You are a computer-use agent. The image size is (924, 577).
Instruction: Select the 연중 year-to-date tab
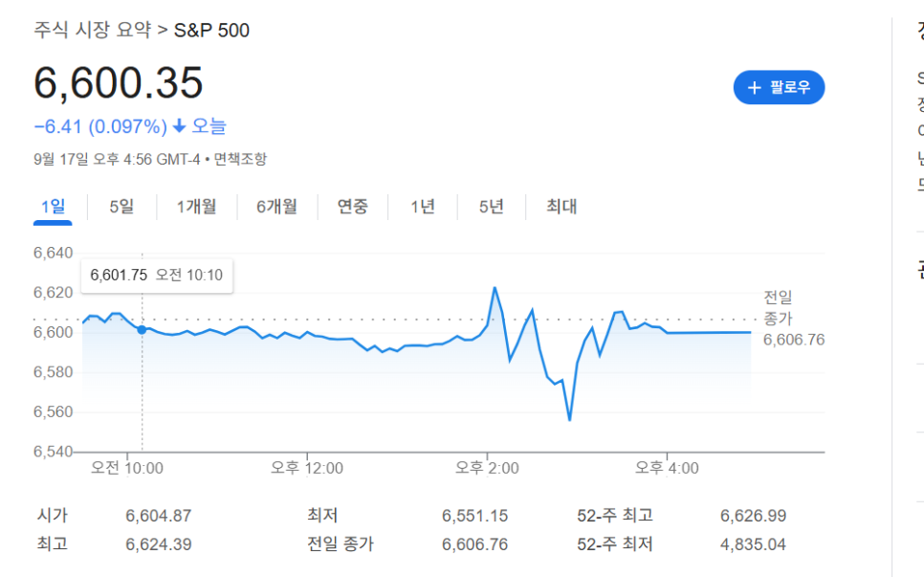[x=352, y=207]
